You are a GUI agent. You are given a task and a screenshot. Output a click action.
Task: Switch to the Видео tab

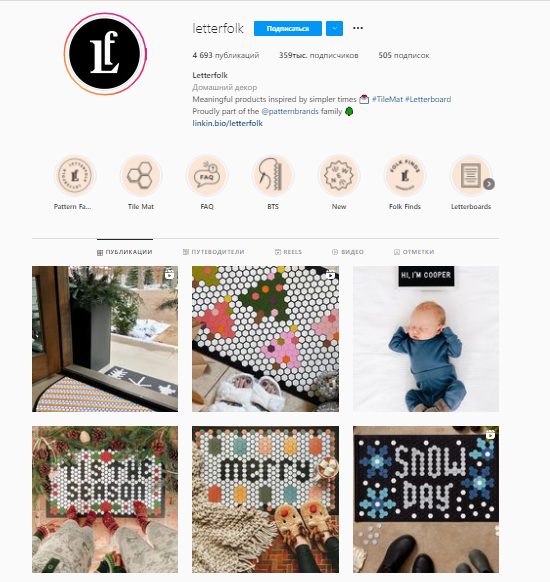point(348,252)
